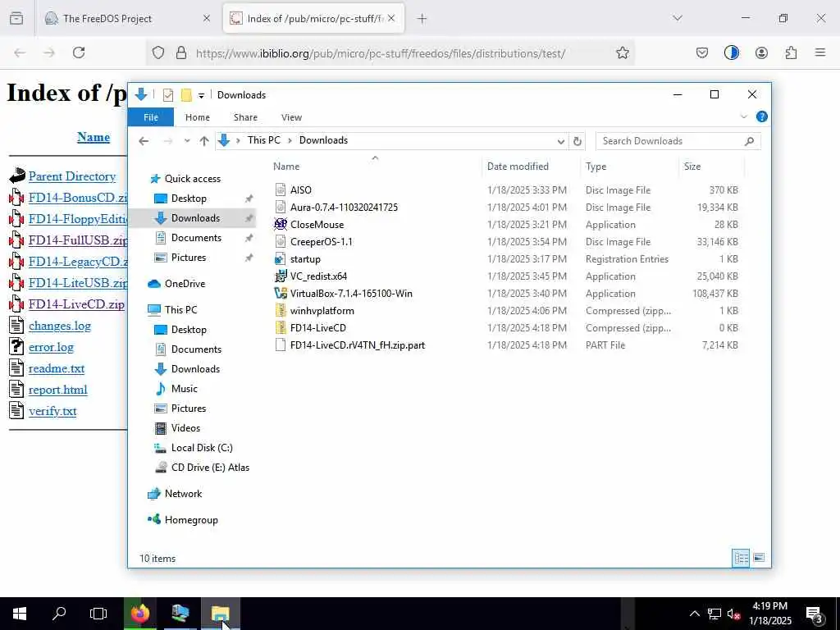Screen dimensions: 840x630
Task: Select FD14-LiveCD.rV4TN_fH.zip.part file
Action: pyautogui.click(x=358, y=345)
